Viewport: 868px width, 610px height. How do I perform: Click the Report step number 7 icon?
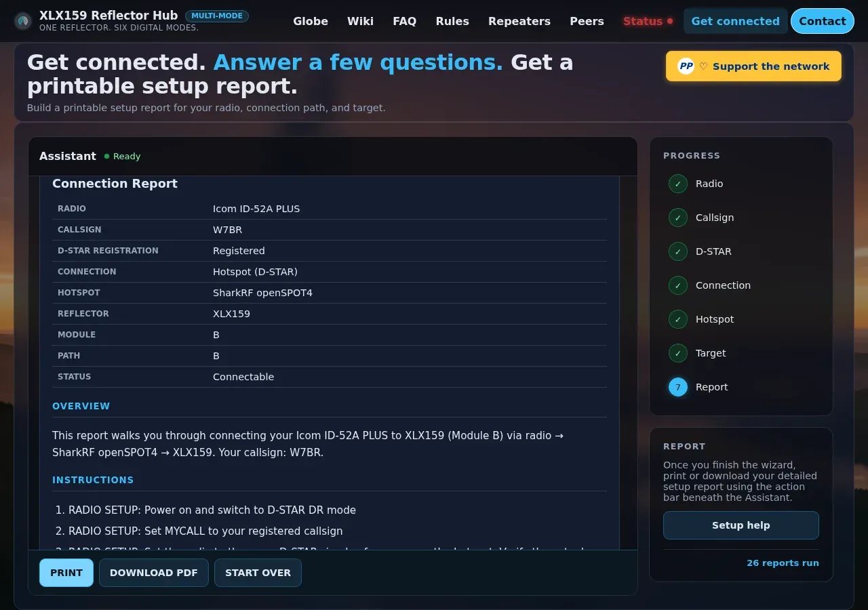tap(678, 387)
